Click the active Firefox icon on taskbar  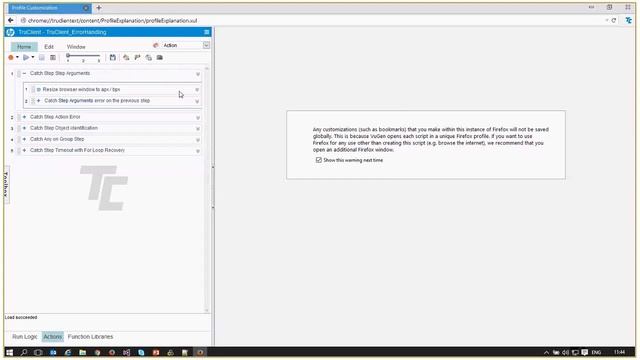(x=200, y=352)
